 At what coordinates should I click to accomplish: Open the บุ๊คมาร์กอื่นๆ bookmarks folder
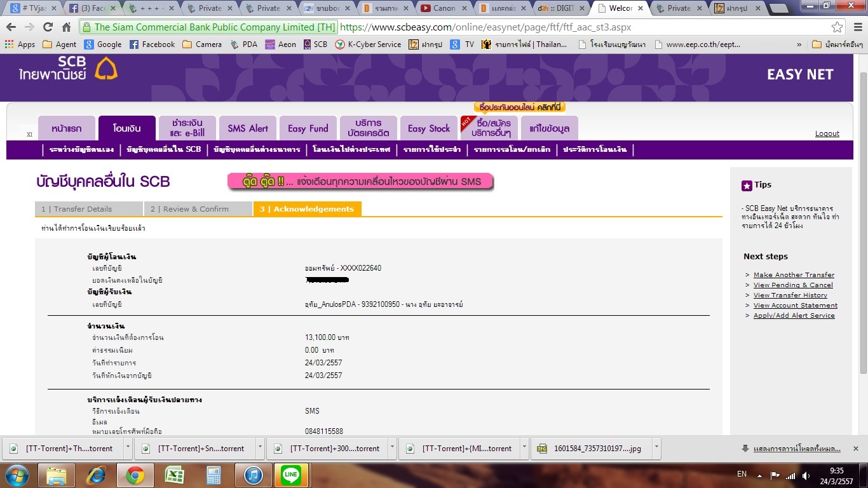(837, 44)
